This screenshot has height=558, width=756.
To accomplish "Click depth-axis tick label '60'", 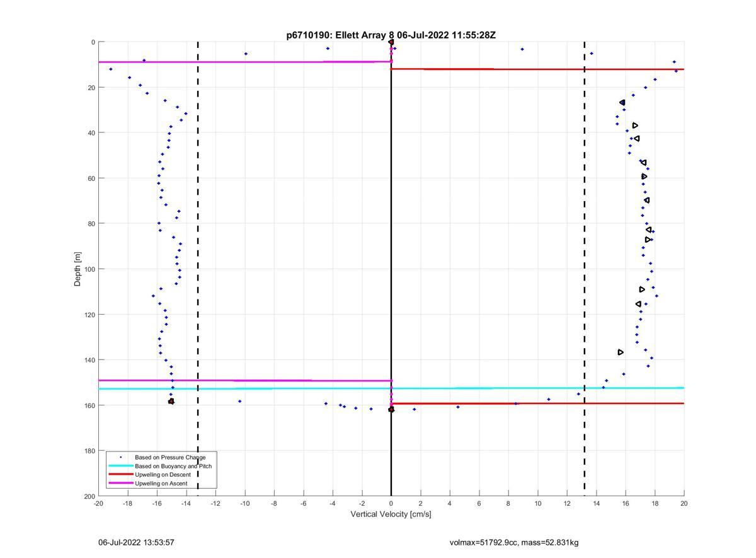I will [x=91, y=178].
